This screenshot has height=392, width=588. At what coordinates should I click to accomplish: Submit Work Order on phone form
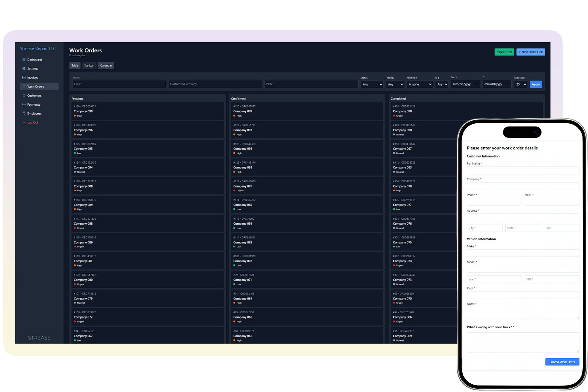tap(562, 362)
